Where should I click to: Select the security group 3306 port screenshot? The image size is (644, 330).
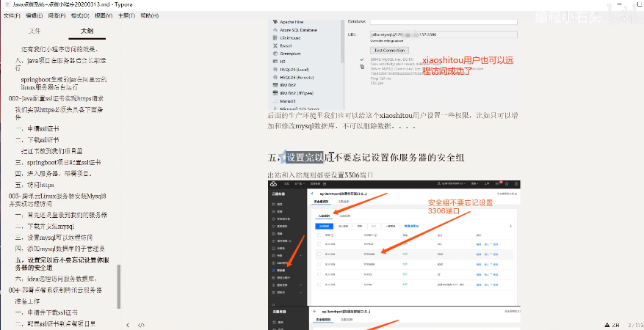[394, 243]
